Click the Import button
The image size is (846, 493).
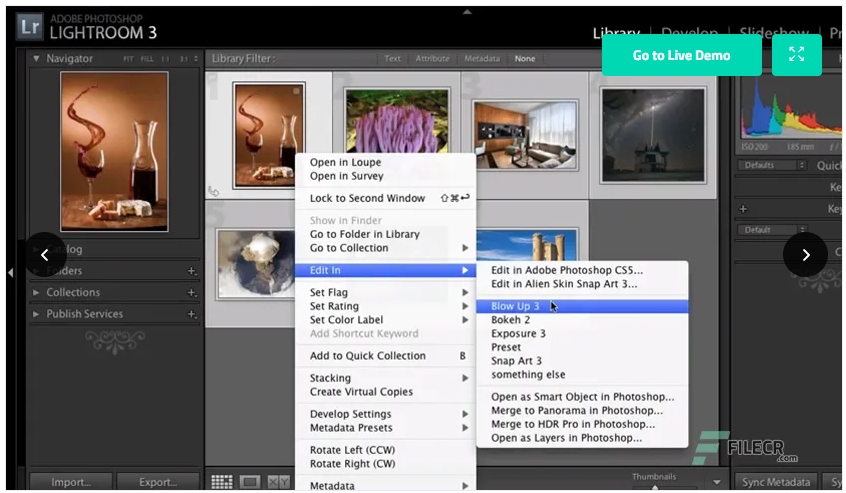(x=71, y=482)
